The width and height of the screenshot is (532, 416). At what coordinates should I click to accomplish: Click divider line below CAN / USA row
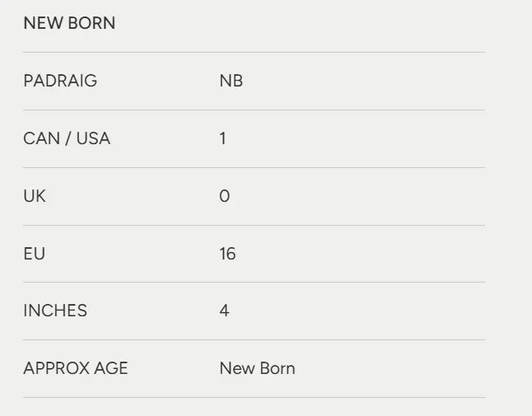tap(254, 167)
